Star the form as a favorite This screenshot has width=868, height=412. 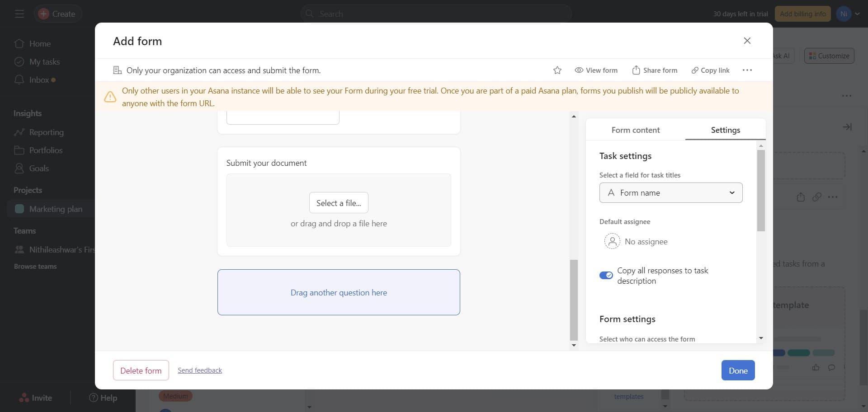[x=557, y=70]
